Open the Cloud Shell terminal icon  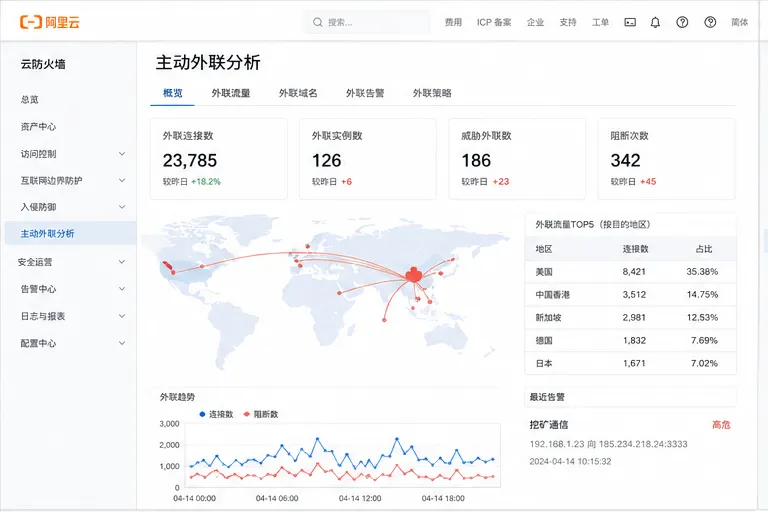click(630, 22)
